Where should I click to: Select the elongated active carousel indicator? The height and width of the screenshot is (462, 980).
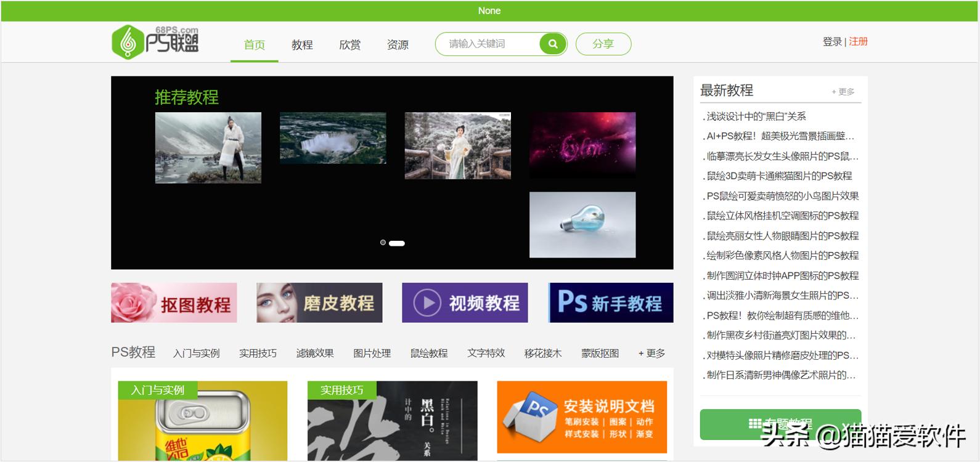click(x=397, y=243)
